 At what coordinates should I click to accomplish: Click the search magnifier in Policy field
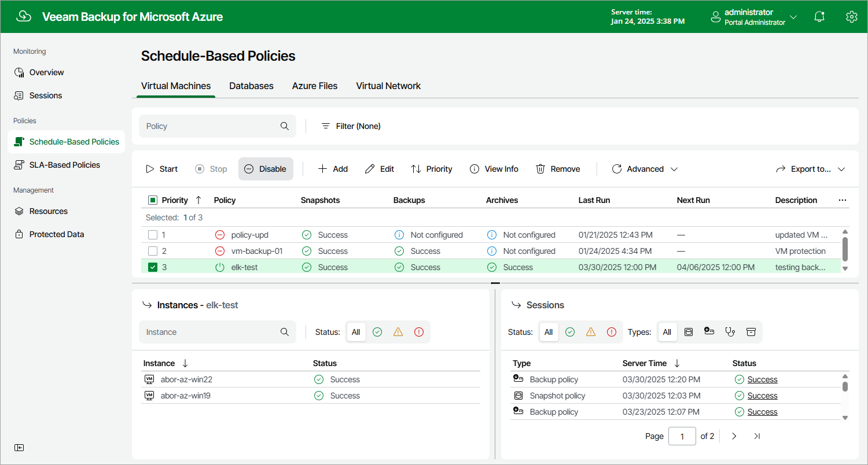pos(285,126)
